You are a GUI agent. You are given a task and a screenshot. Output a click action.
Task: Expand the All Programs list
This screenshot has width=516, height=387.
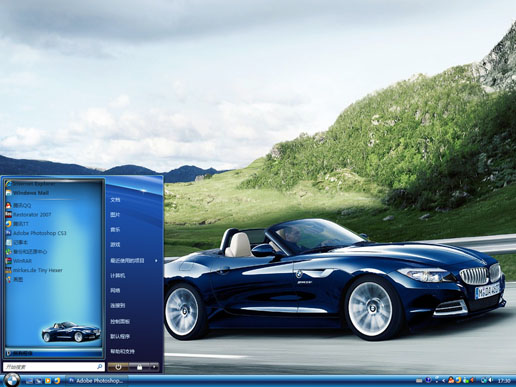tap(53, 353)
